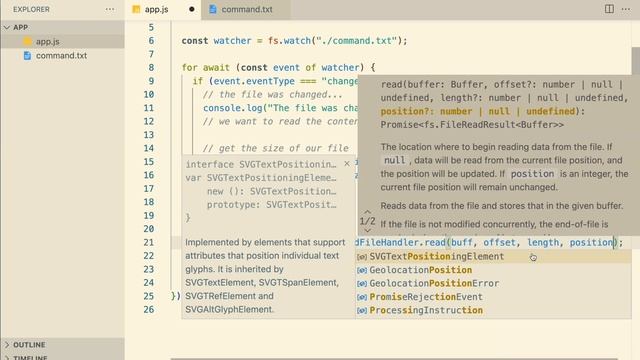This screenshot has height=360, width=640.
Task: Click line number 21 in the gutter
Action: (149, 242)
